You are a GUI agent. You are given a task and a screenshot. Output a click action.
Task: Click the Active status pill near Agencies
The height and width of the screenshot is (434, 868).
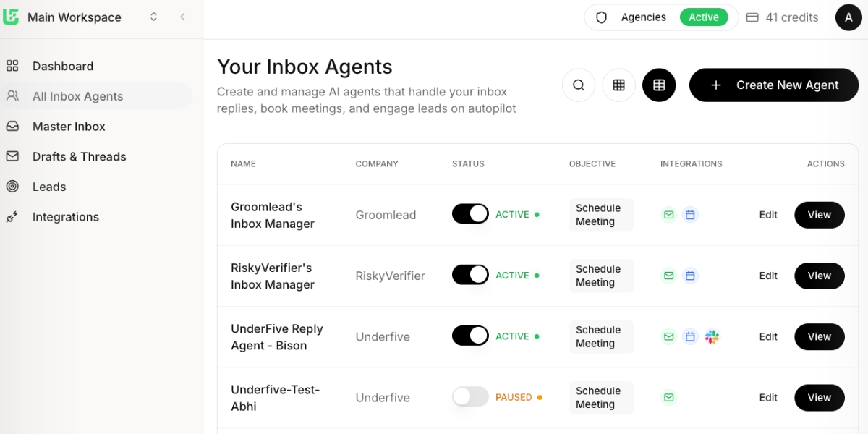(x=704, y=17)
